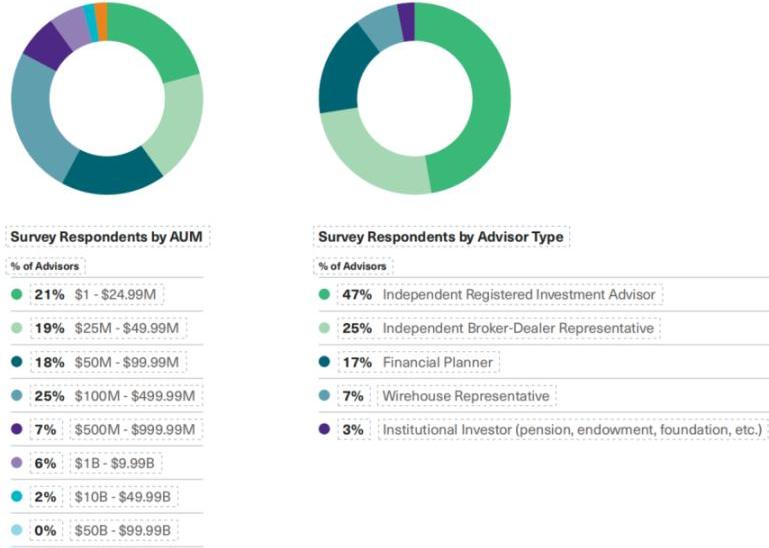Click the light green dot beside Independent Broker-Dealer Representative
This screenshot has height=548, width=769.
click(x=323, y=328)
